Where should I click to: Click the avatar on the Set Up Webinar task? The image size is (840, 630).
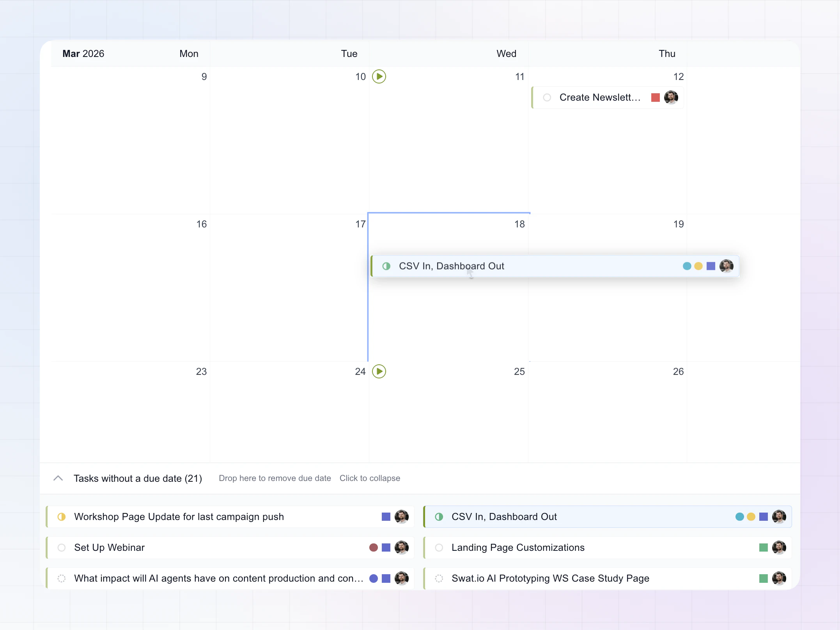pyautogui.click(x=402, y=548)
